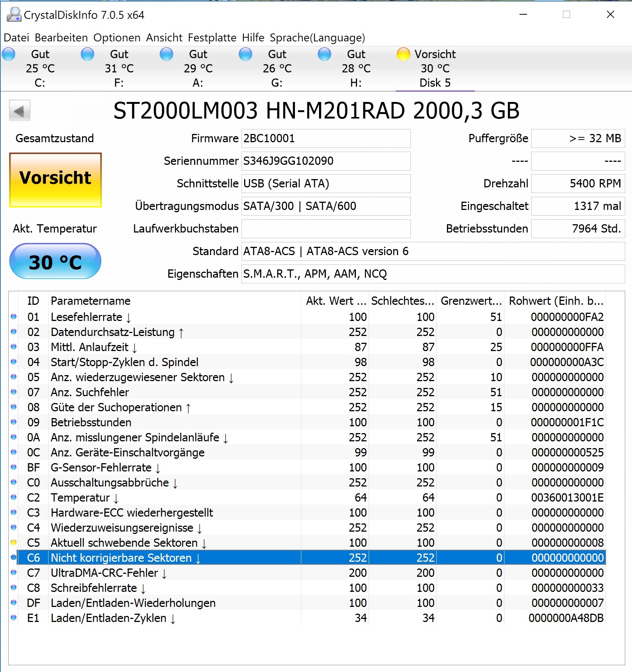
Task: Open the Sprache(Language) menu
Action: coord(318,38)
